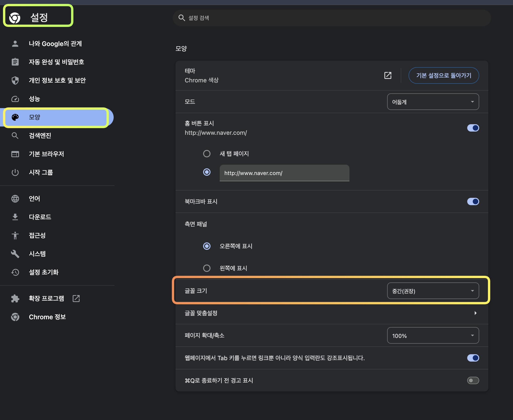Click the magnifier icon in the settings search bar
513x420 pixels.
pos(182,18)
